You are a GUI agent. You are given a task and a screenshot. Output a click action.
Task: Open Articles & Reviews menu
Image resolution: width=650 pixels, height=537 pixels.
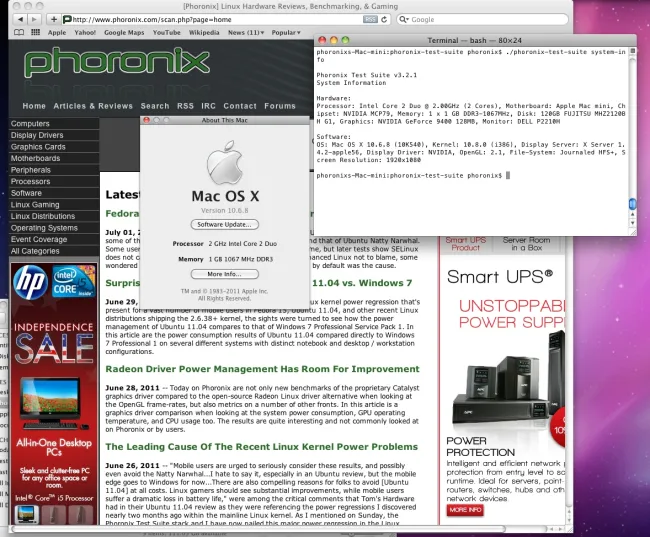click(x=93, y=106)
